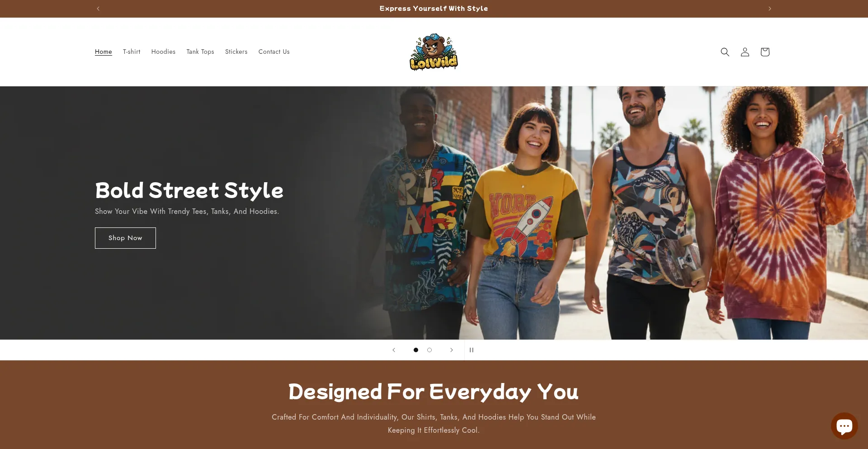Click the LolWild bear logo
The image size is (868, 449).
tap(434, 52)
